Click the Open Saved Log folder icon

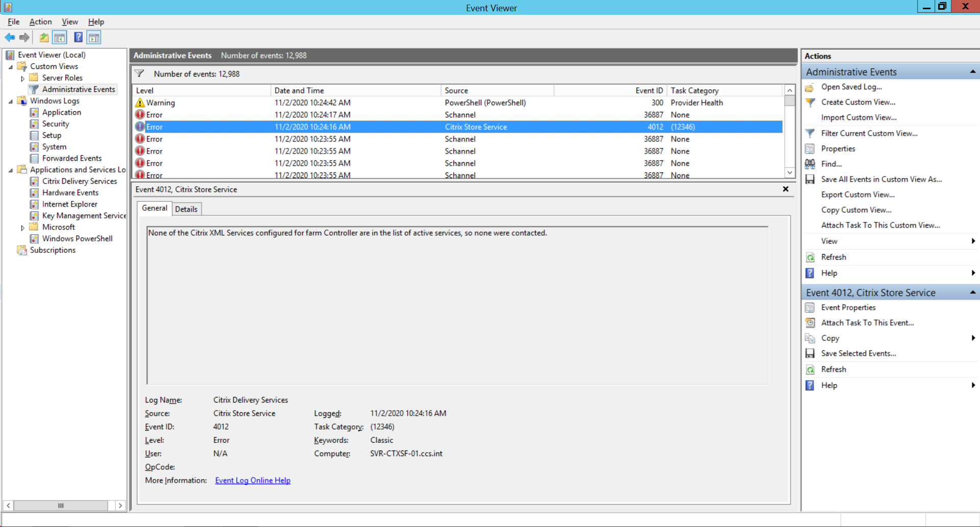[x=810, y=87]
